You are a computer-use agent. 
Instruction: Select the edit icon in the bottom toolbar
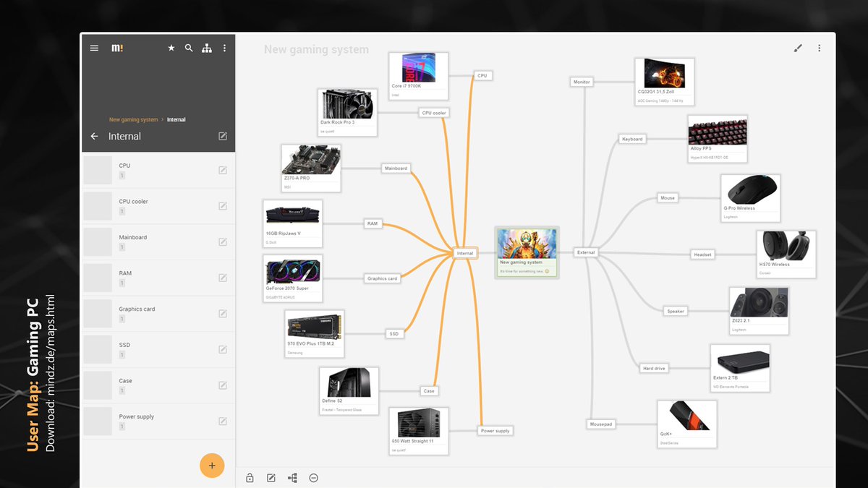point(271,477)
